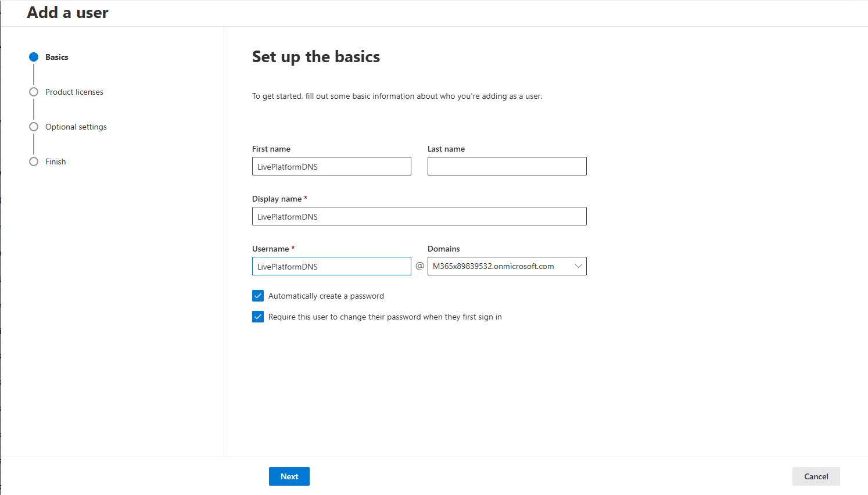Click the Domains dropdown chevron arrow
Screen dimensions: 868x495
pos(578,266)
